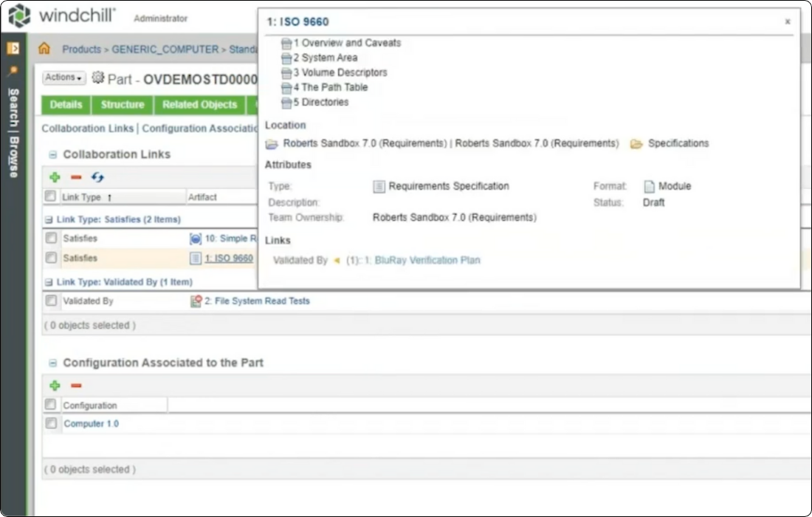Select the 4 The Path Table text
This screenshot has width=812, height=517.
click(x=331, y=88)
